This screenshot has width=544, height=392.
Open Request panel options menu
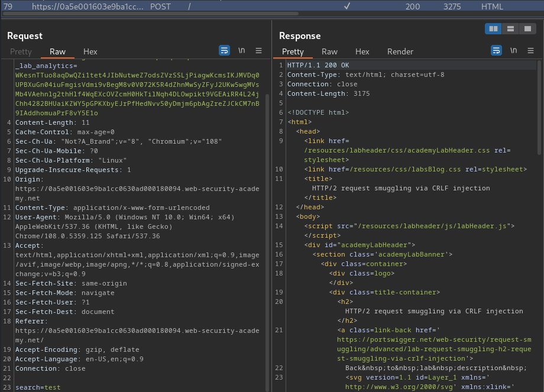[258, 51]
